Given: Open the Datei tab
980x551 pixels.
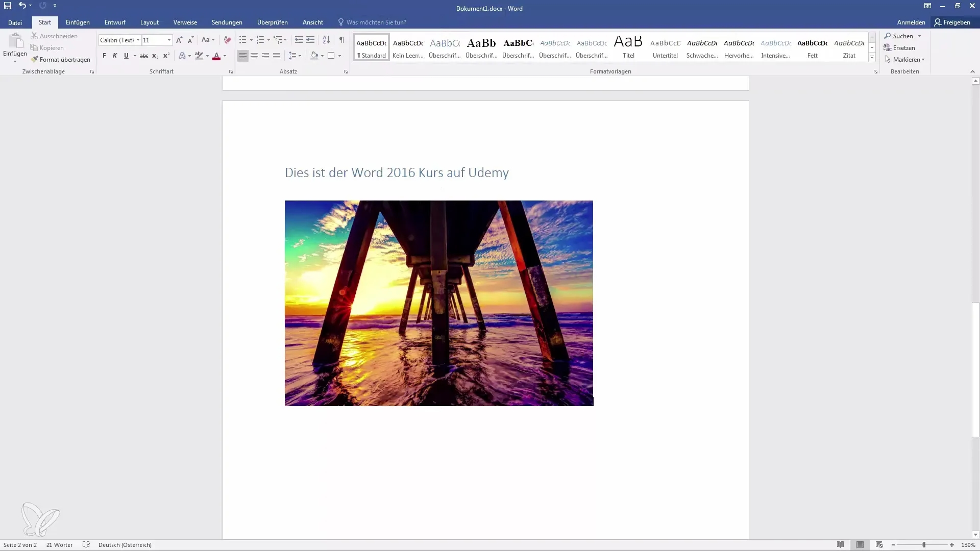Looking at the screenshot, I should click(15, 22).
